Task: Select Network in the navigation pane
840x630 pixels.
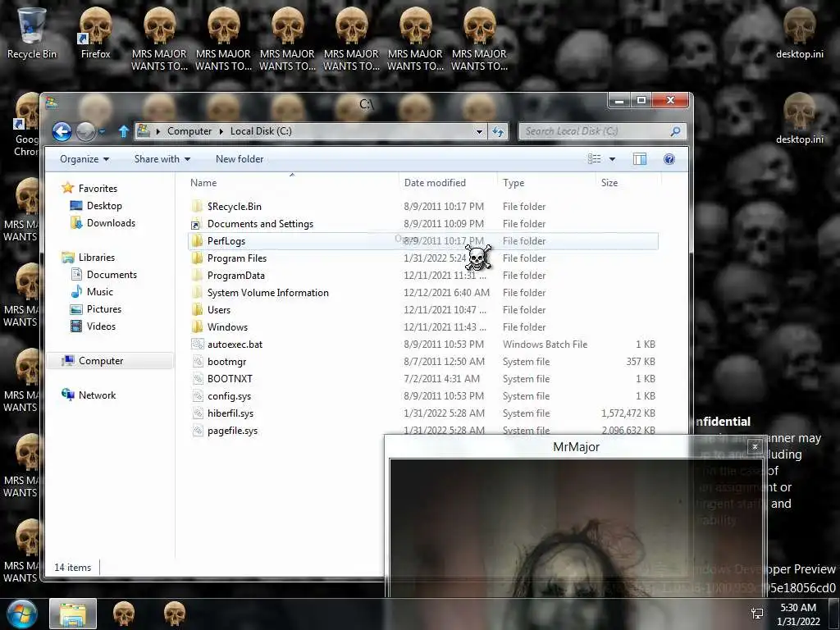Action: coord(97,395)
